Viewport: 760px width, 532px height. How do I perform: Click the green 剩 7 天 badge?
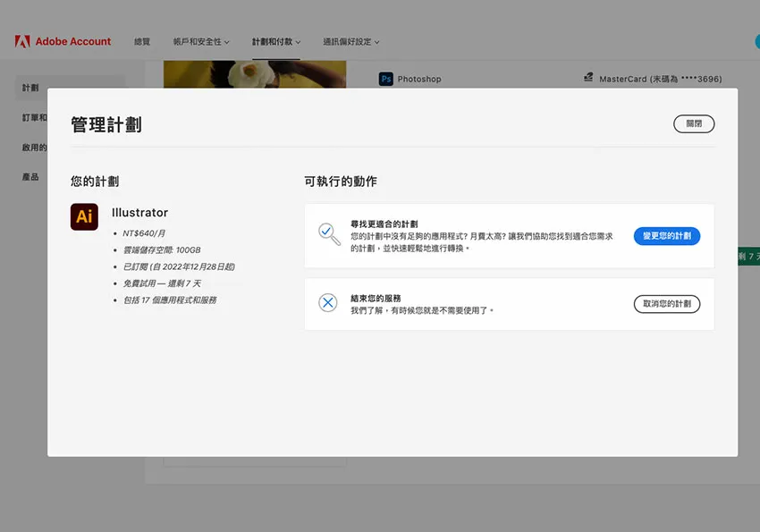pos(747,257)
